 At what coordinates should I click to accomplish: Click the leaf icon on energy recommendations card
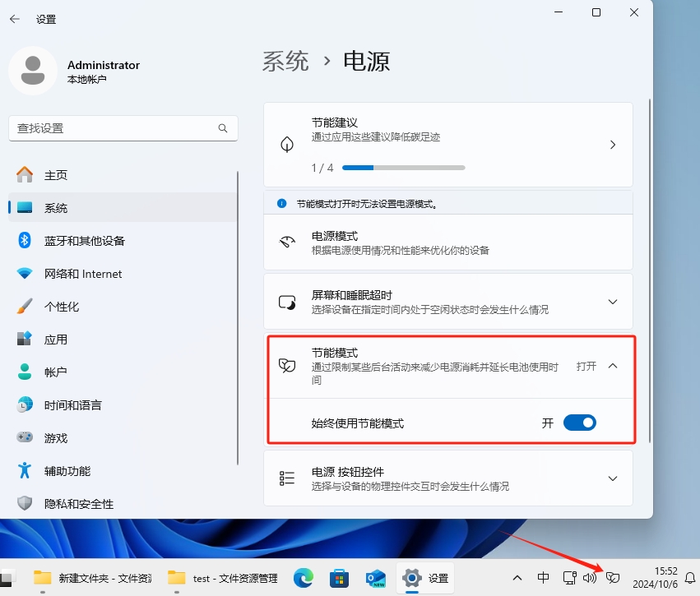pyautogui.click(x=287, y=144)
